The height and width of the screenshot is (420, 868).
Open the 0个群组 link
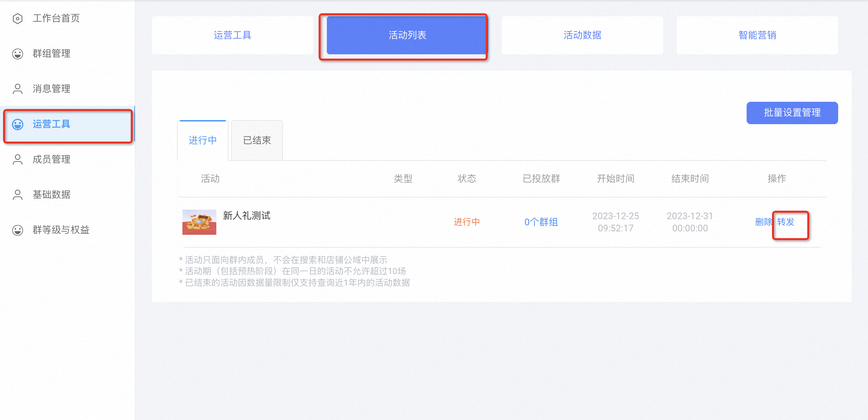(541, 222)
